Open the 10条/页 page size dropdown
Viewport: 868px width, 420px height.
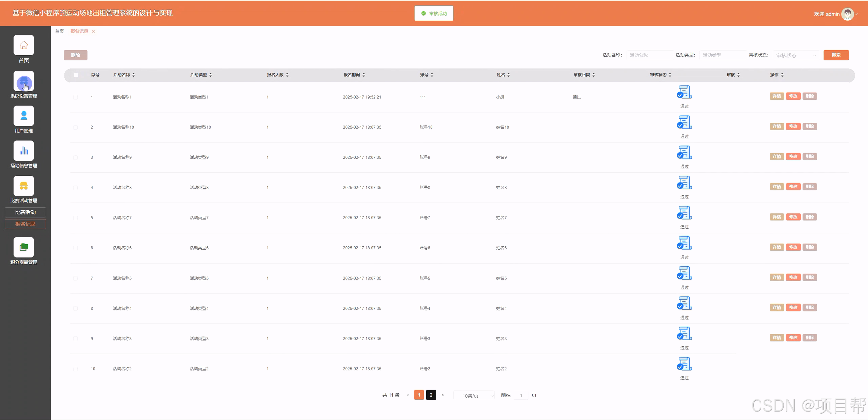click(474, 396)
